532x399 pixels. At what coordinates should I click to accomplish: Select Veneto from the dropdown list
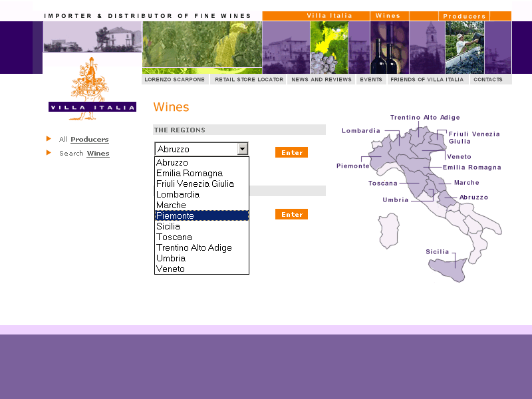[x=201, y=269]
